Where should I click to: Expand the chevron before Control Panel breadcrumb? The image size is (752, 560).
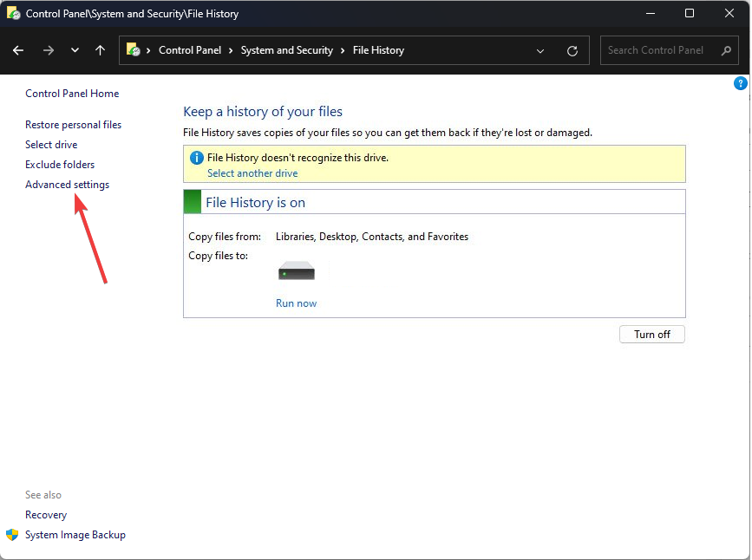click(148, 50)
